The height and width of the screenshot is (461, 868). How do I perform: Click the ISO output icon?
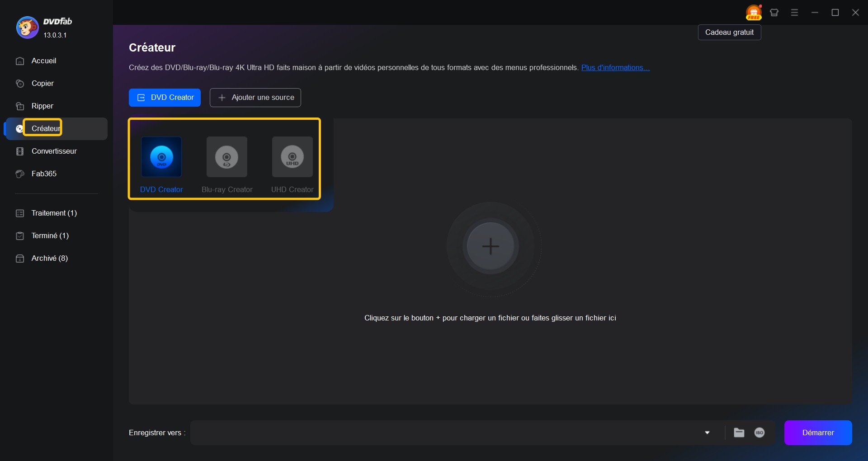tap(759, 433)
